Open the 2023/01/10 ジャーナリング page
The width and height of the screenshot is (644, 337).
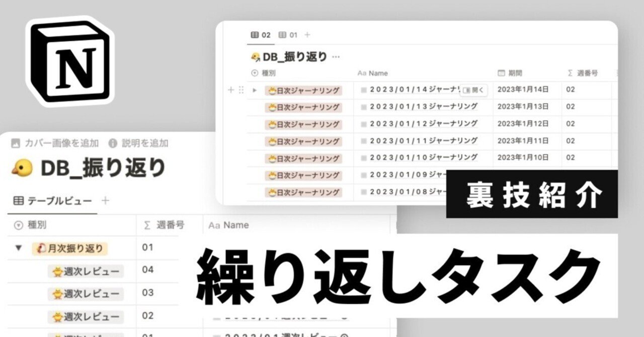(424, 157)
